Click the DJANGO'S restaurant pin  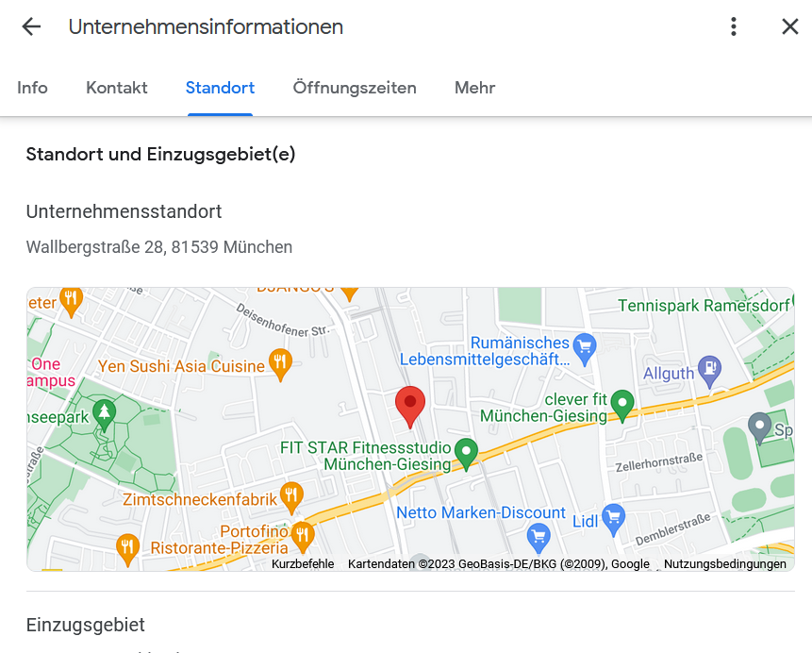point(350,293)
